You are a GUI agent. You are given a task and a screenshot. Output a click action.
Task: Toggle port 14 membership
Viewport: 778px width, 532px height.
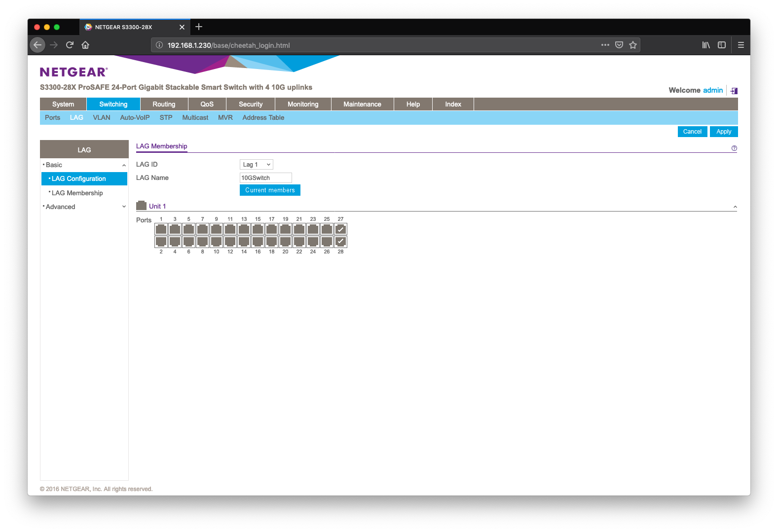244,242
